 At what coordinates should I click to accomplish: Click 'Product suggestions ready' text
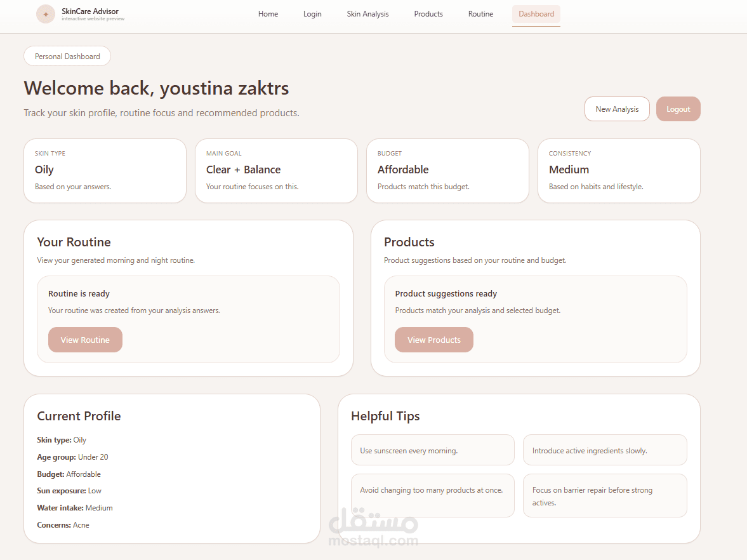[446, 293]
